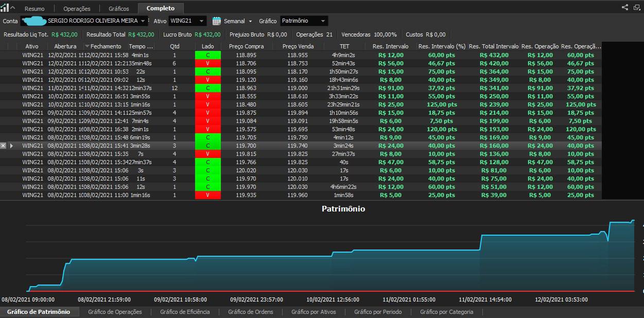Sort by the Abertura column header

[x=65, y=46]
